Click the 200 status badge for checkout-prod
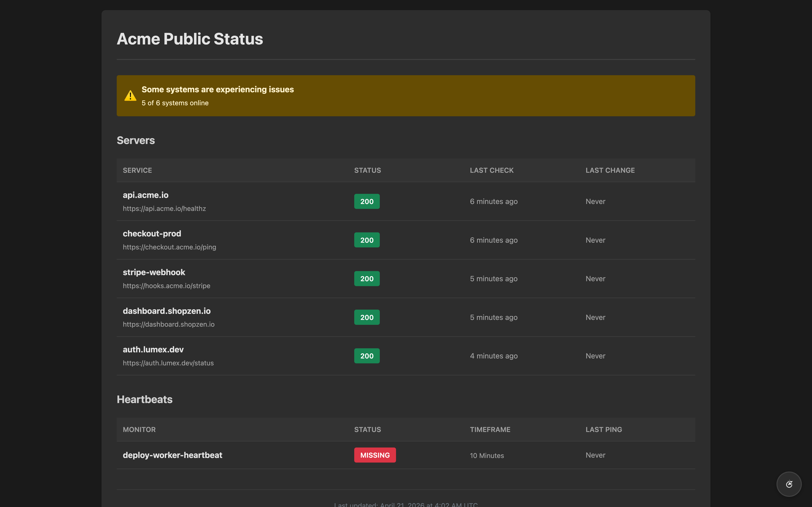The image size is (812, 507). click(366, 240)
